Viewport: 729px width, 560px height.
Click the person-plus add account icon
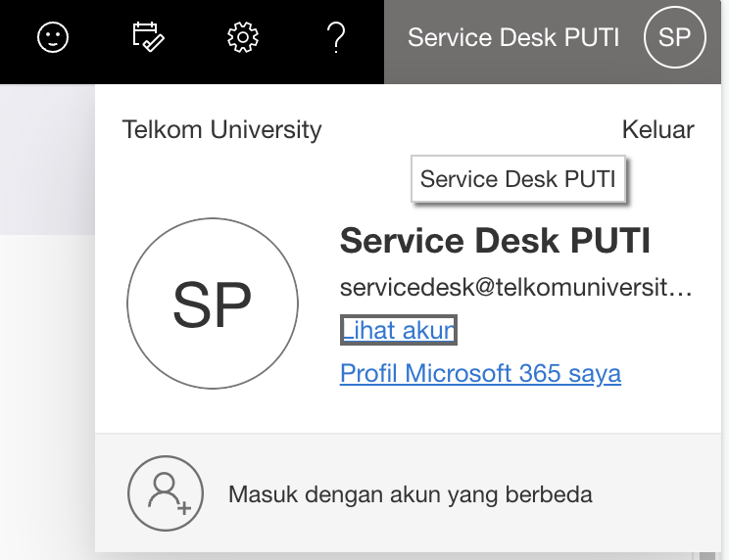tap(166, 493)
